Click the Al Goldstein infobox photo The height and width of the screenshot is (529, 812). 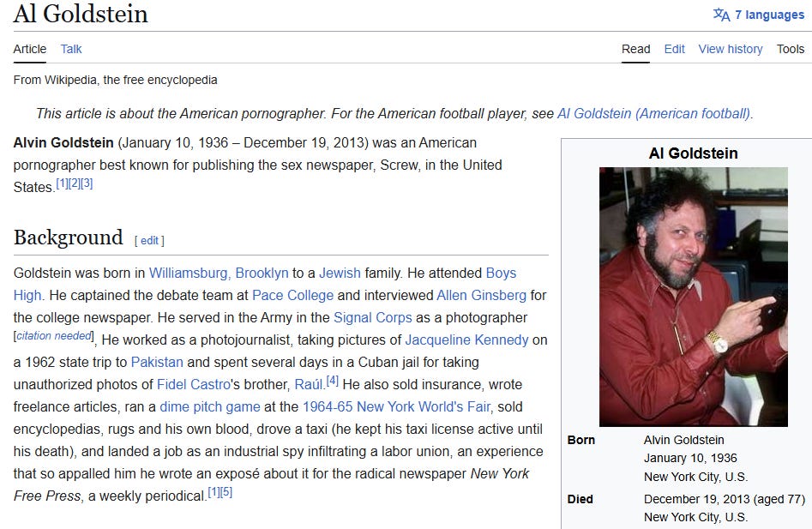click(694, 297)
